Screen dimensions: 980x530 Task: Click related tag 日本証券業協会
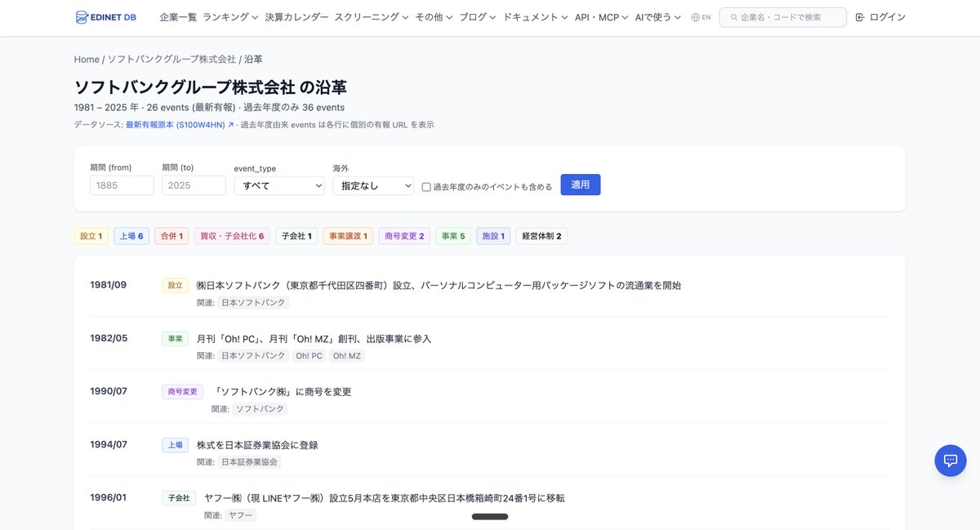(249, 462)
